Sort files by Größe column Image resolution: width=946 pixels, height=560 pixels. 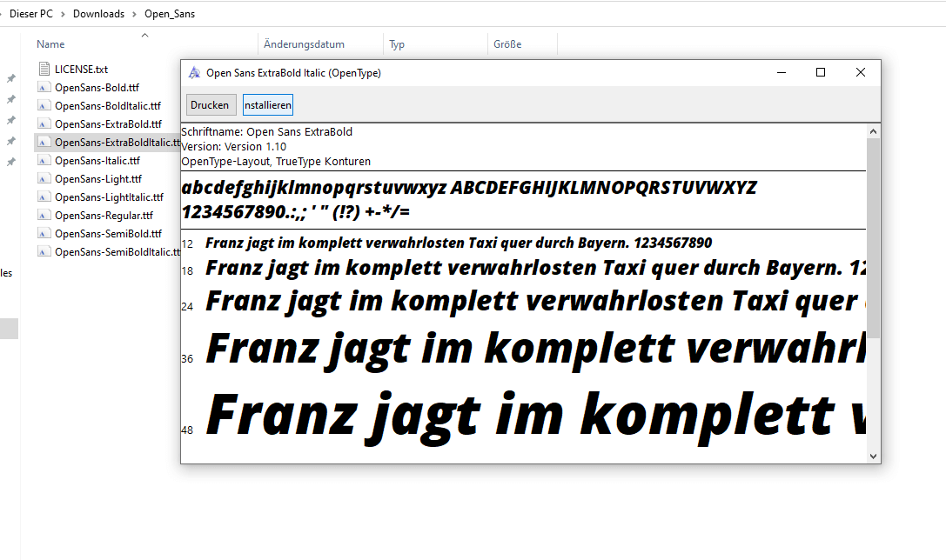507,44
